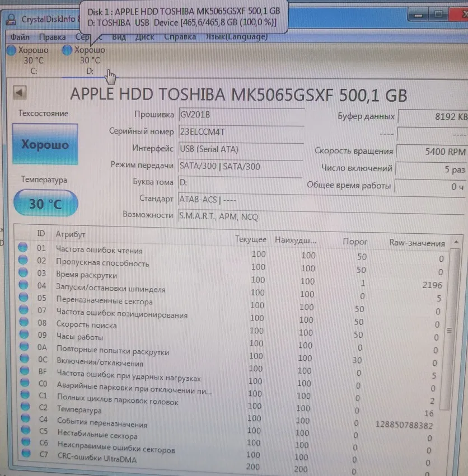Click status icon for C1 Полных циклов парковок
This screenshot has width=468, height=476.
(25, 394)
